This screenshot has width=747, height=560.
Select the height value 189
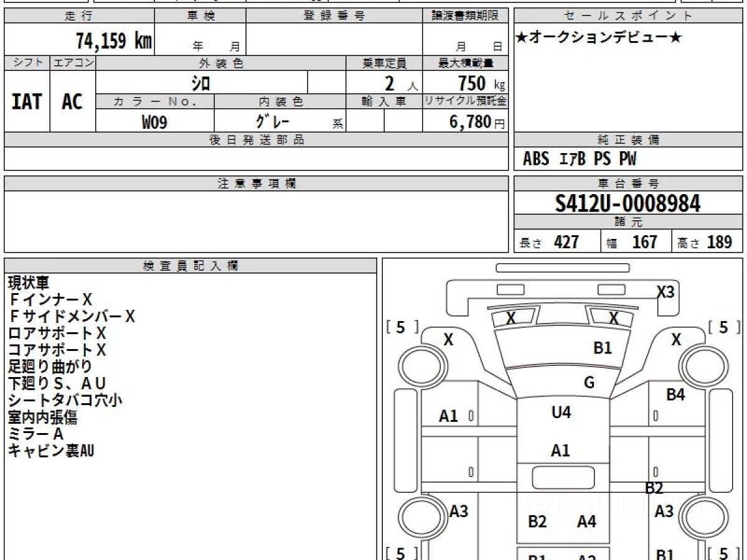click(719, 242)
